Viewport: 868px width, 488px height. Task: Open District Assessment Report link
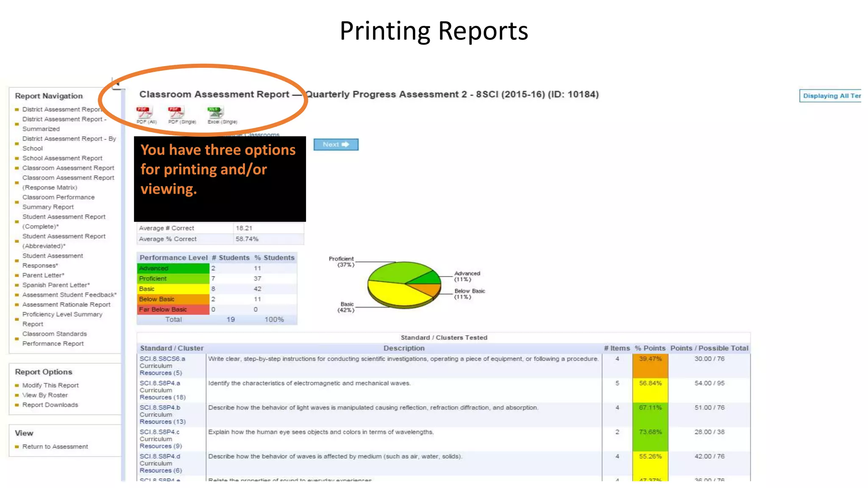62,109
